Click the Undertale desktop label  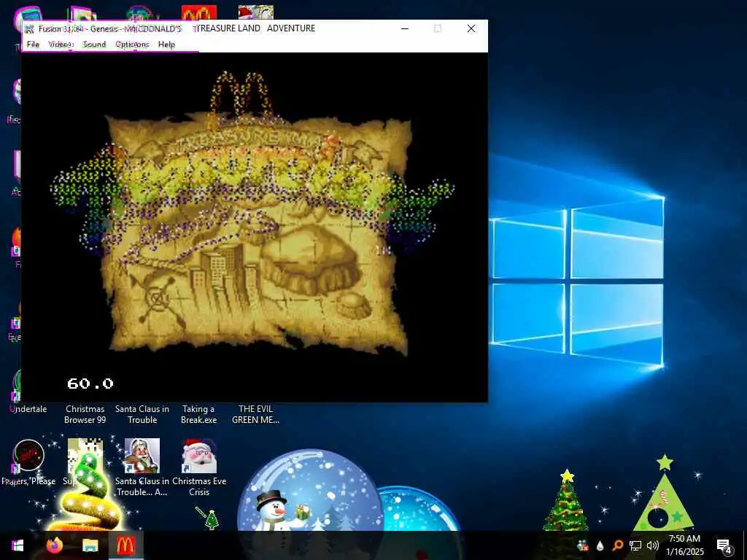[x=28, y=409]
